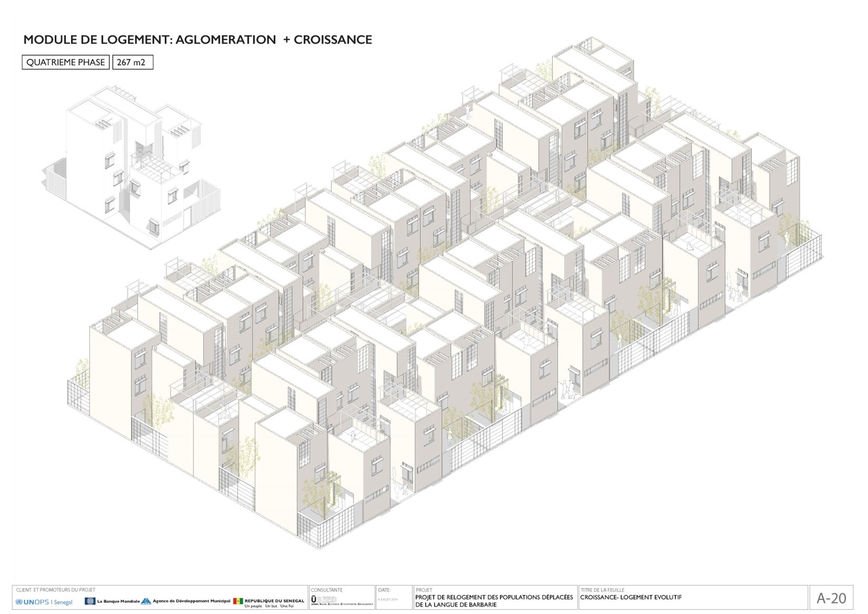
Task: Select the TITRE DE LA FEUILLE heading
Action: [602, 590]
